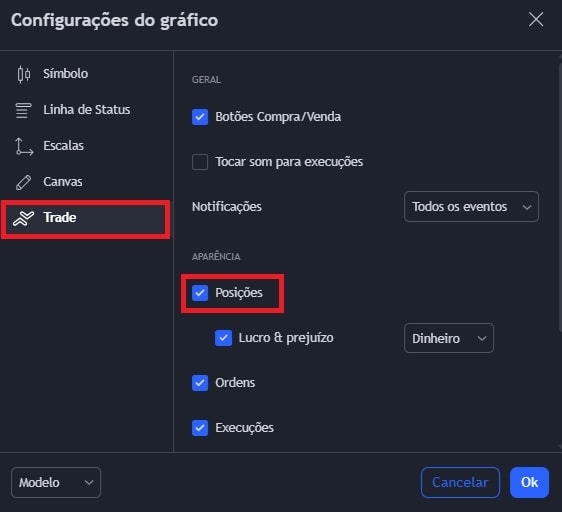Enable Tocar som para execuções
Image resolution: width=562 pixels, height=512 pixels.
(200, 162)
